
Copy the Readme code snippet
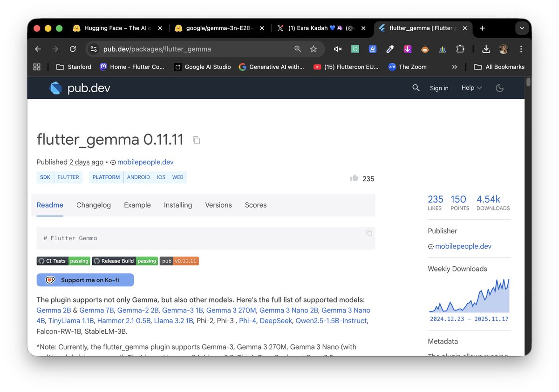(x=368, y=233)
